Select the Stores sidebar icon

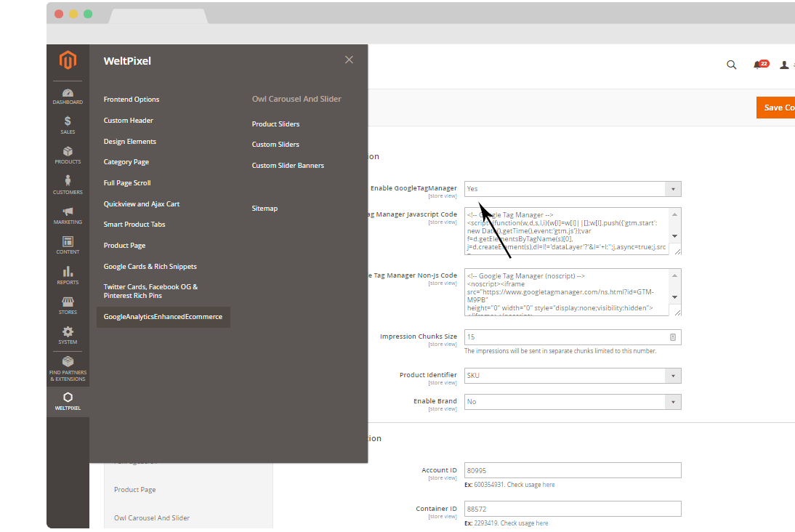[68, 304]
